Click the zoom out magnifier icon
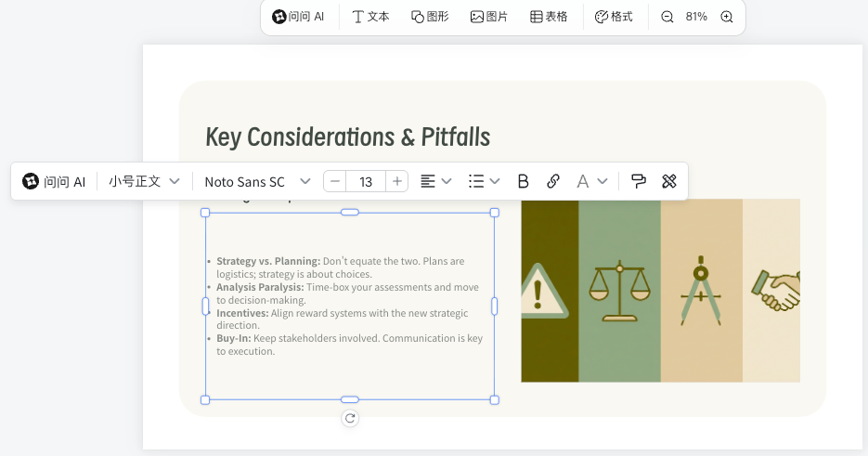 [667, 17]
